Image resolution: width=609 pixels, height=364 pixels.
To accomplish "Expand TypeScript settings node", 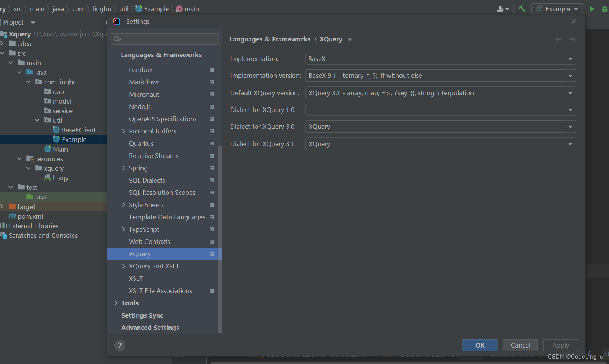I will (x=124, y=229).
